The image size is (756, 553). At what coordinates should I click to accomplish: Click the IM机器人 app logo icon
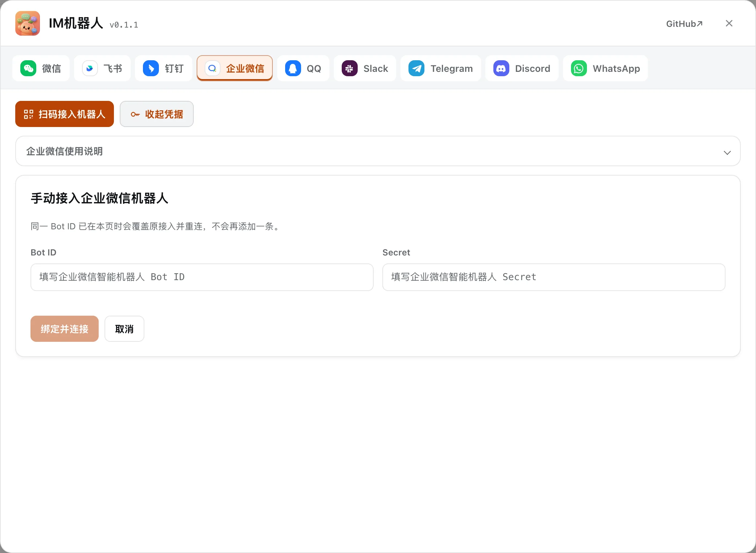pyautogui.click(x=28, y=23)
